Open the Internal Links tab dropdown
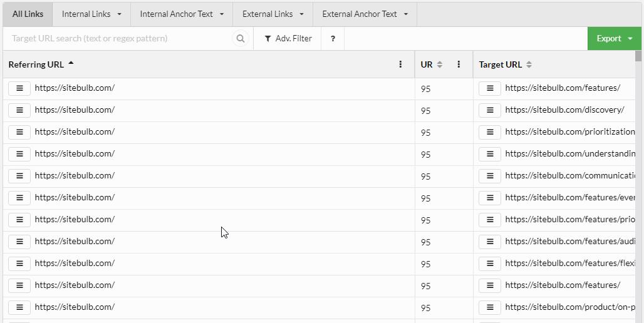The width and height of the screenshot is (644, 323). [x=91, y=14]
